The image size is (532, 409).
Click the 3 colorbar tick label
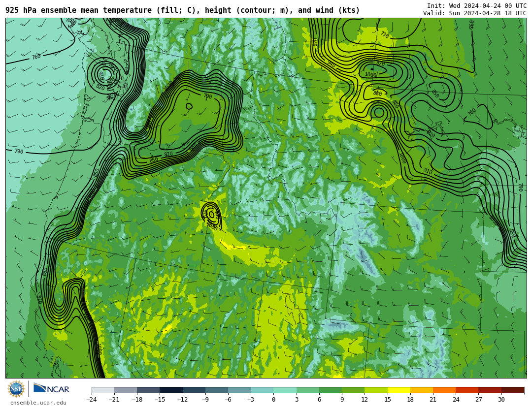click(x=297, y=400)
